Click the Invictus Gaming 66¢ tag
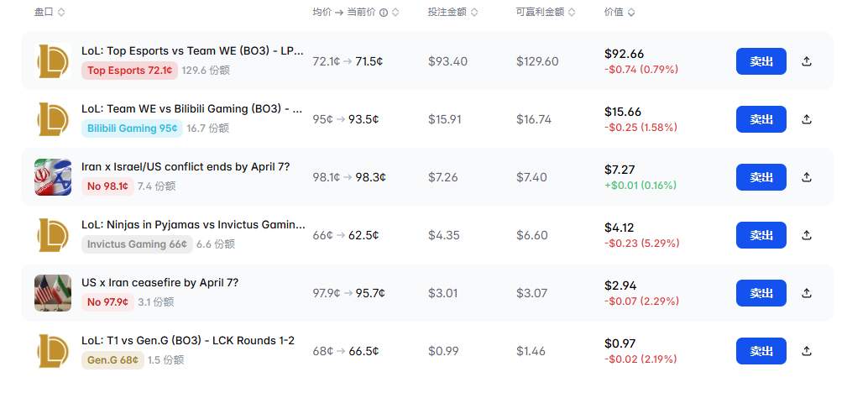 click(138, 244)
